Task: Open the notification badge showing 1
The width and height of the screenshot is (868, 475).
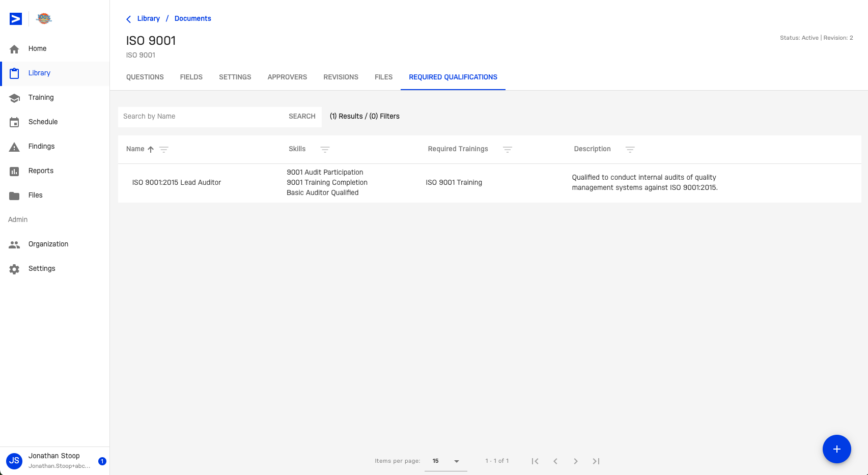Action: click(x=102, y=461)
